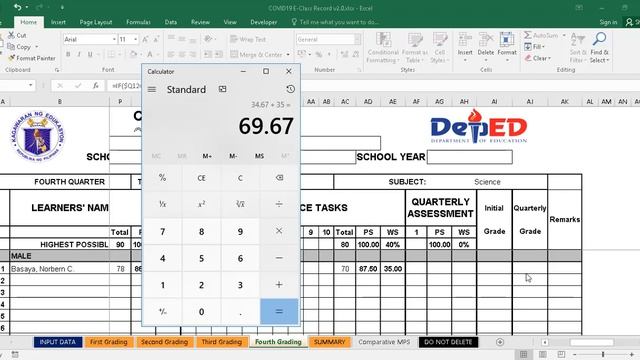Adjust the zoom slider in status bar
Viewport: 640px width, 360px height.
tap(603, 354)
